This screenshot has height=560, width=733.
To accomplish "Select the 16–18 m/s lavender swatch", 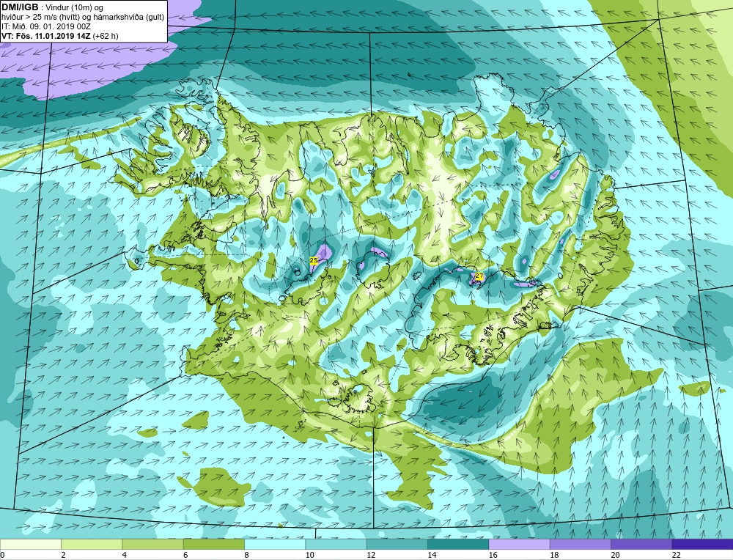I will click(520, 544).
